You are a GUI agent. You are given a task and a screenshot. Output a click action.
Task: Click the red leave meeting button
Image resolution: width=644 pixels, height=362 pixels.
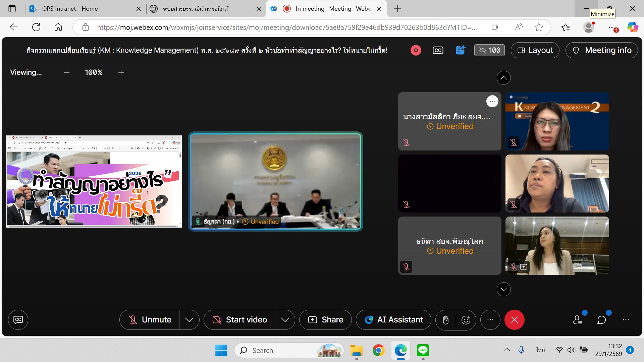(514, 320)
